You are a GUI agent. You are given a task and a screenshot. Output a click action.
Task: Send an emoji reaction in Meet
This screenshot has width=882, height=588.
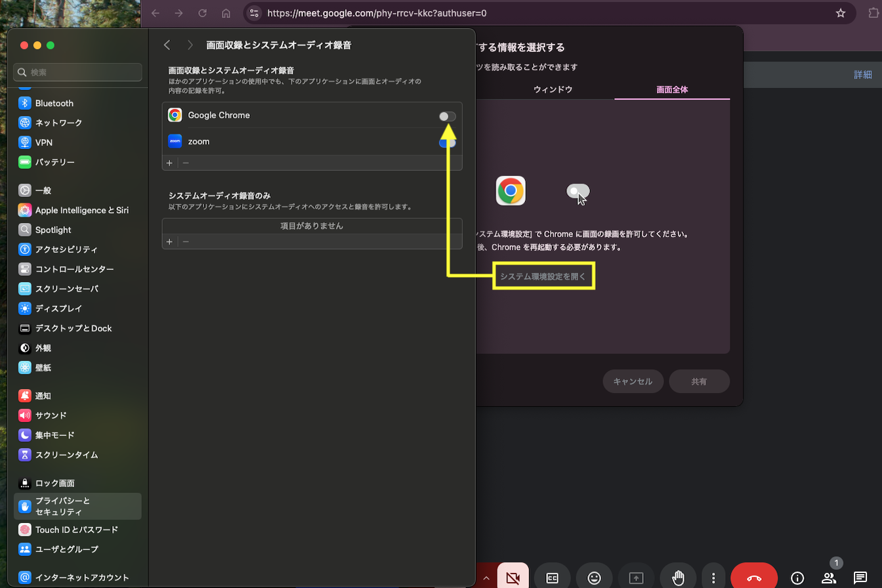pyautogui.click(x=595, y=577)
